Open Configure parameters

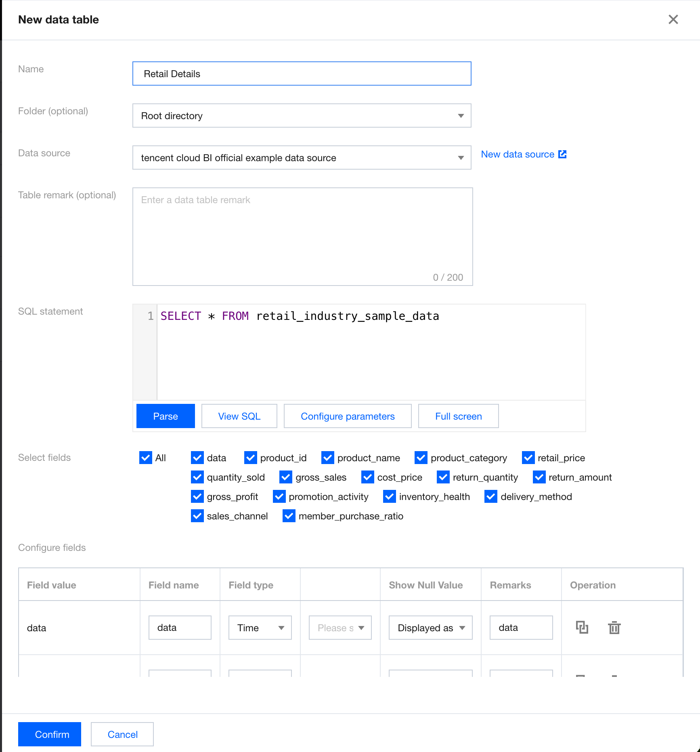coord(348,416)
